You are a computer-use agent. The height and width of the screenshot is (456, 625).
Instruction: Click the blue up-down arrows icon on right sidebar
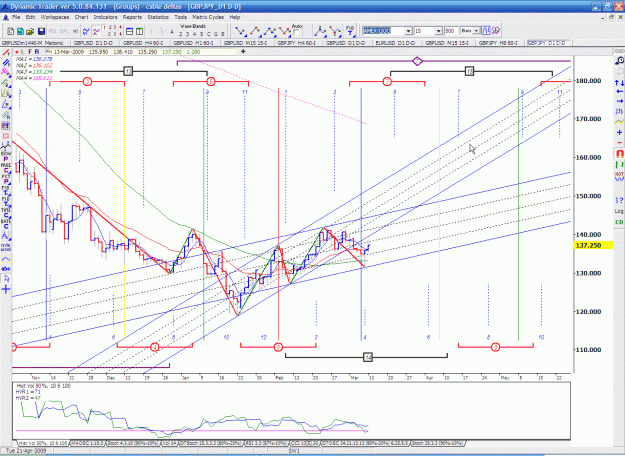[619, 83]
